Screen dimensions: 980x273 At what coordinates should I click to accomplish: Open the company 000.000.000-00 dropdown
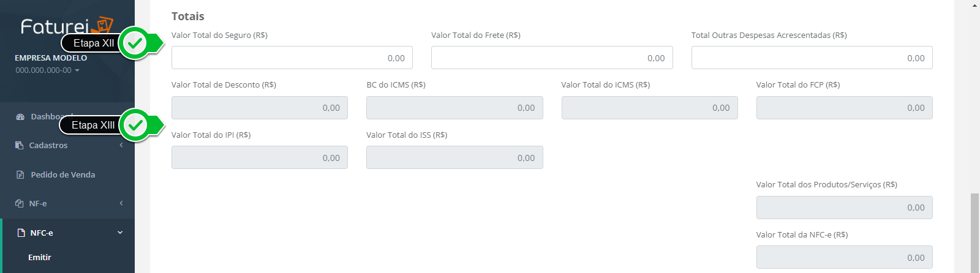pos(48,70)
